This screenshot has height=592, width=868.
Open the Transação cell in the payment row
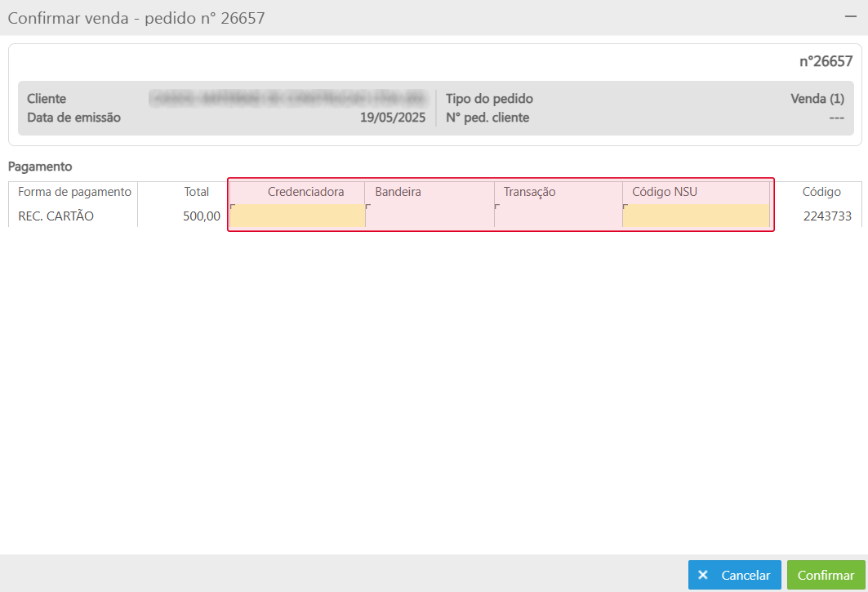[559, 216]
